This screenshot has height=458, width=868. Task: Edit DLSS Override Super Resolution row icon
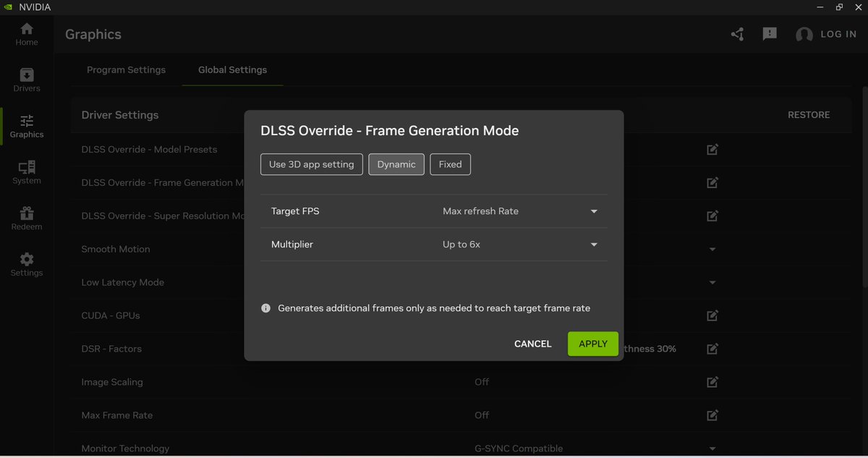pos(712,216)
